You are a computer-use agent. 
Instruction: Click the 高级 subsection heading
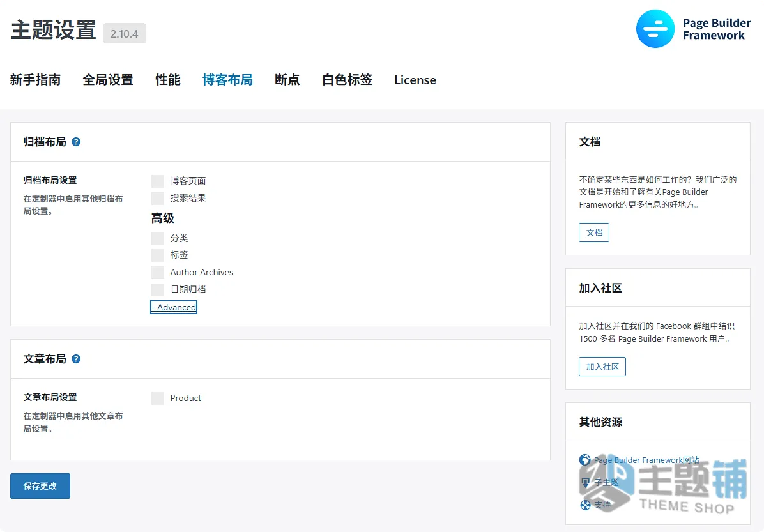tap(163, 218)
